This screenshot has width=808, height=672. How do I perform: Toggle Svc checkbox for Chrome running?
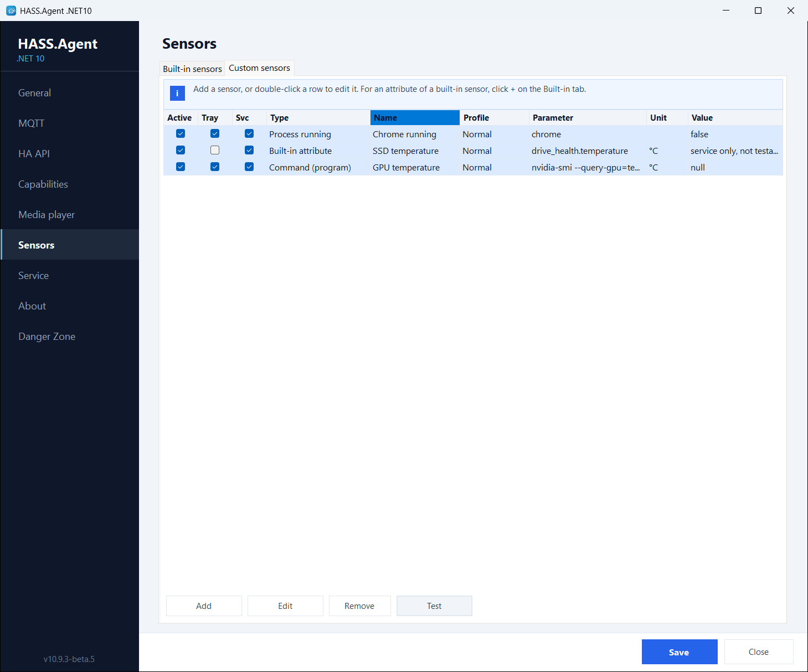pos(249,133)
